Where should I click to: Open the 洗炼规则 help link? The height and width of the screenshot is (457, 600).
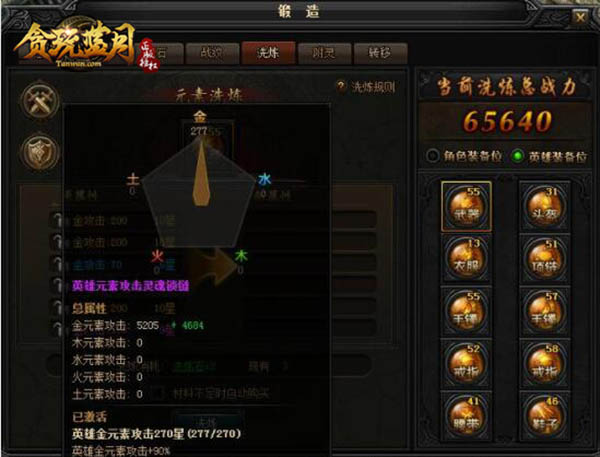tap(366, 87)
